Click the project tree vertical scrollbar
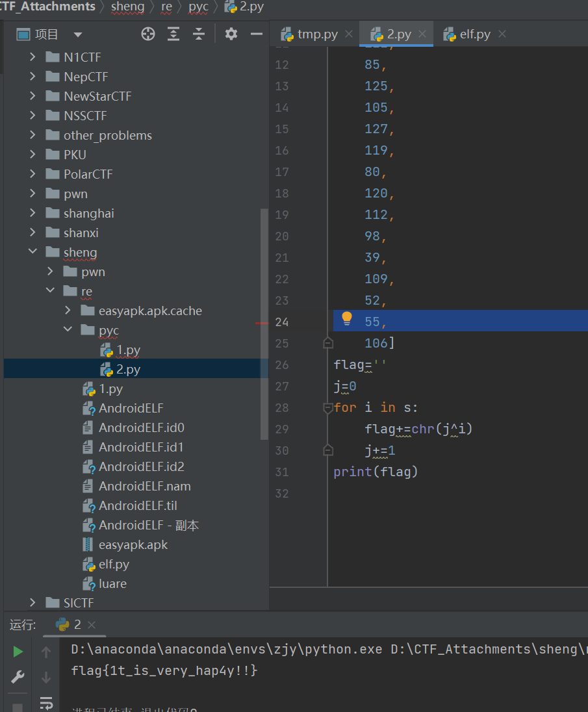 pos(264,325)
